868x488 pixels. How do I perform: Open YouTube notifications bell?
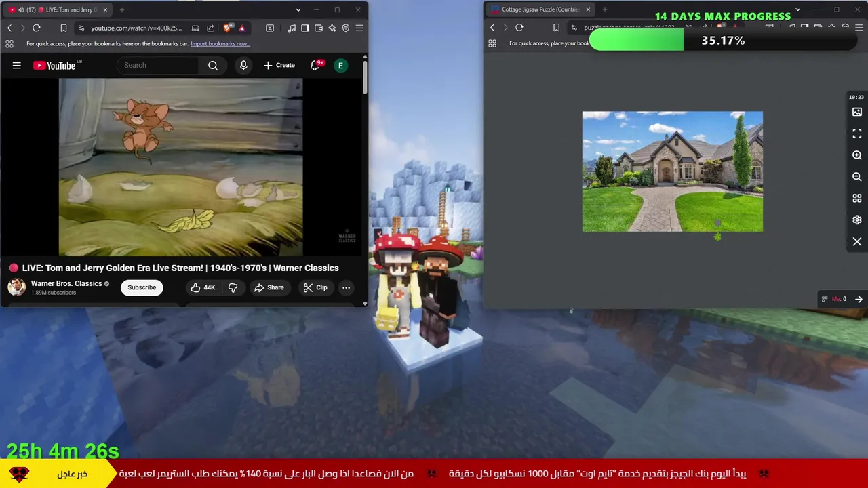(x=315, y=66)
